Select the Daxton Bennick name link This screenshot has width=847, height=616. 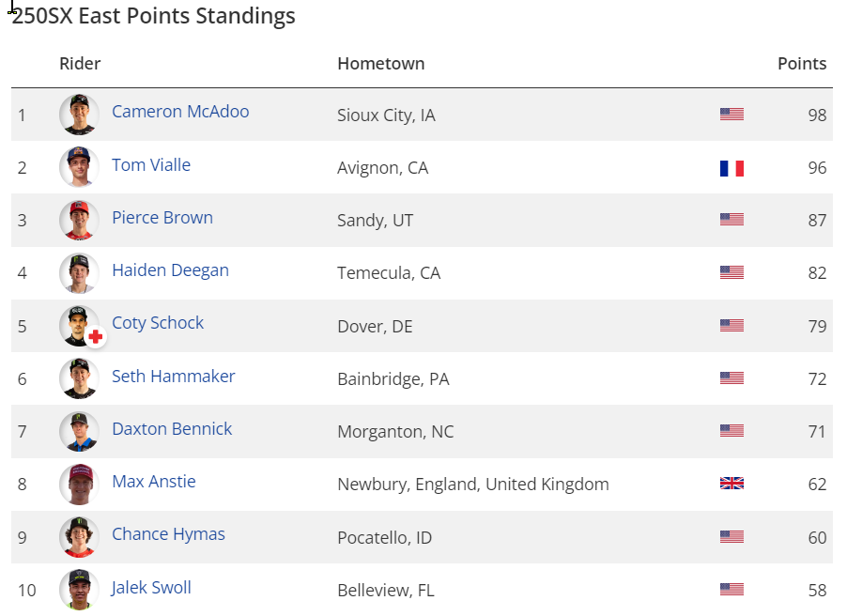[x=172, y=429]
